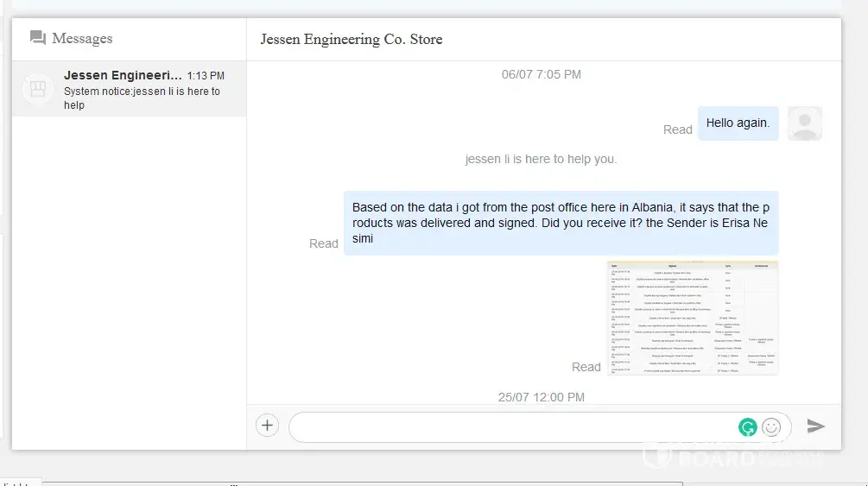The image size is (868, 486).
Task: Click the 'Messages' panel heading
Action: point(82,39)
